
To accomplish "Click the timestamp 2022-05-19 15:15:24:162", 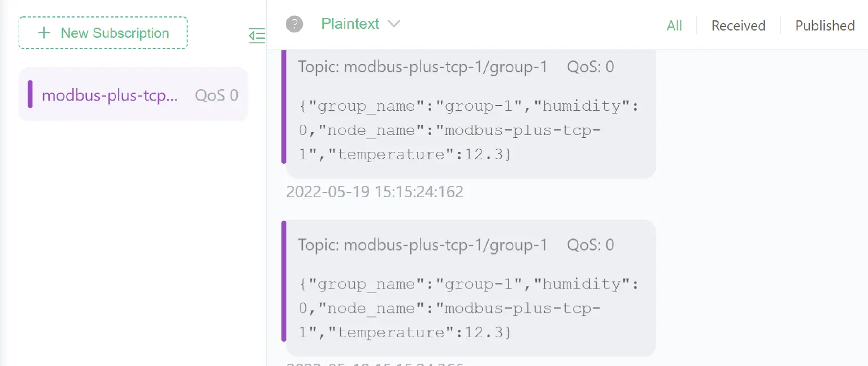I will pos(375,192).
